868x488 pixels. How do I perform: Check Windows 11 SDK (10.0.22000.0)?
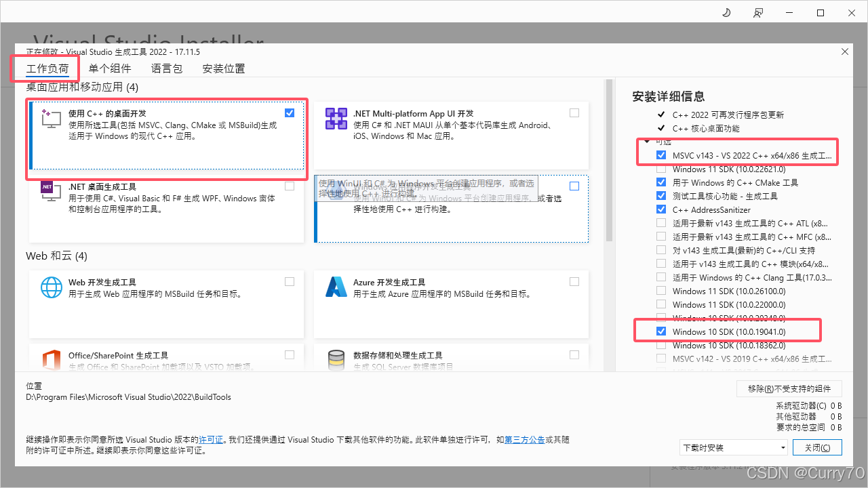[x=661, y=304]
